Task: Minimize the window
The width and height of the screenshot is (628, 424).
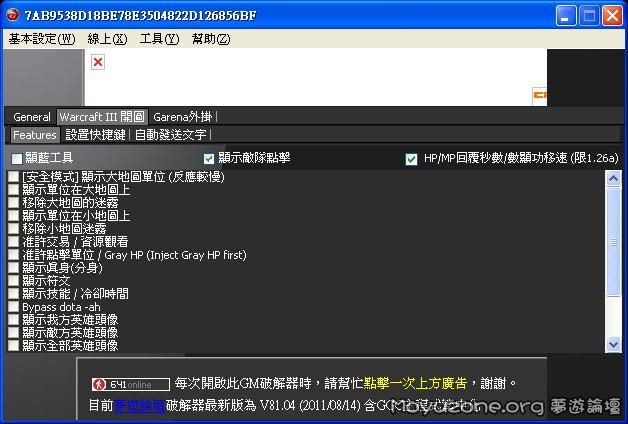Action: [x=566, y=16]
